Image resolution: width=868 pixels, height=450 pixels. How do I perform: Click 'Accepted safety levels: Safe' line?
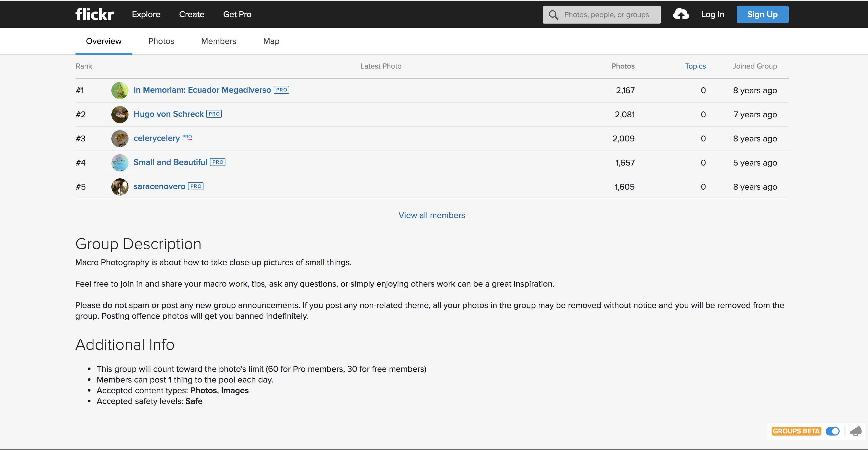click(x=150, y=401)
